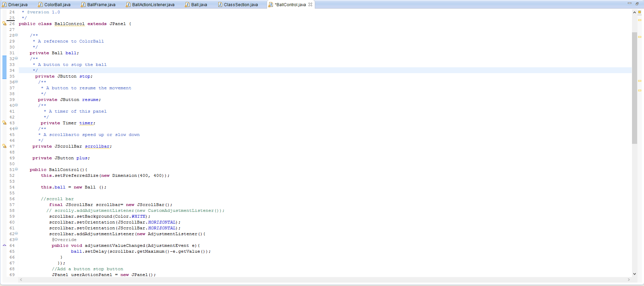The height and width of the screenshot is (286, 644).
Task: Click '@Override' annotation on line 63
Action: click(x=64, y=240)
